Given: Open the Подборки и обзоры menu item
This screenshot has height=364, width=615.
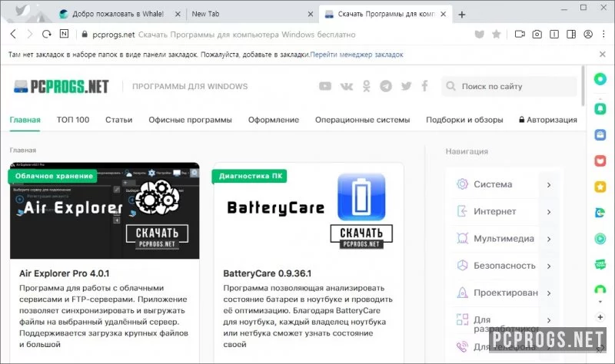Looking at the screenshot, I should (x=464, y=120).
